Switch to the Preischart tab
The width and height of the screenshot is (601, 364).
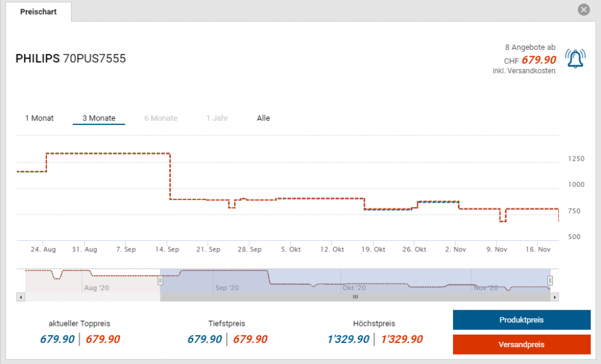(x=38, y=12)
